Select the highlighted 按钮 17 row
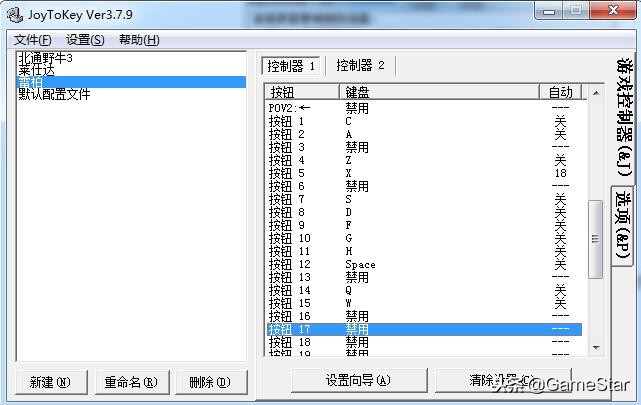 tap(424, 329)
